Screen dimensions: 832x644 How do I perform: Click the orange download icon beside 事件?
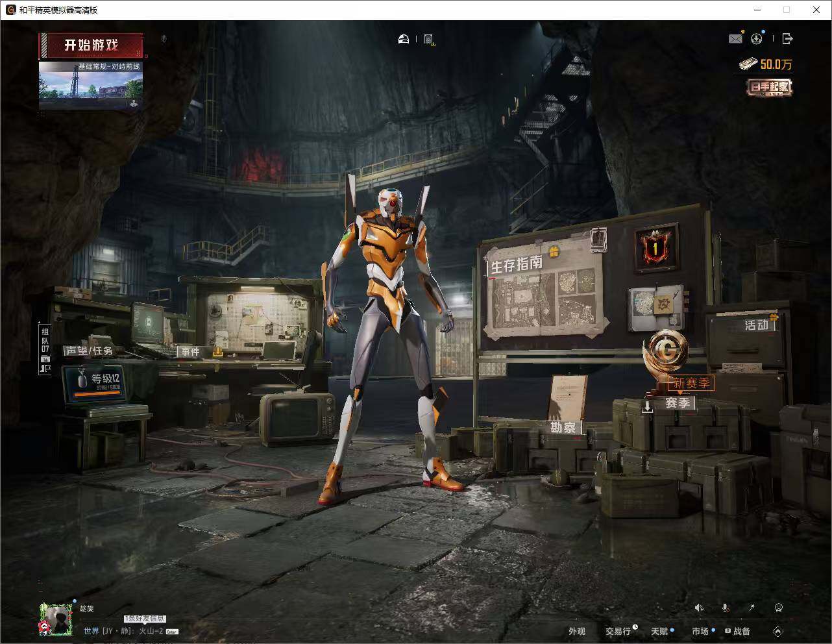(218, 352)
